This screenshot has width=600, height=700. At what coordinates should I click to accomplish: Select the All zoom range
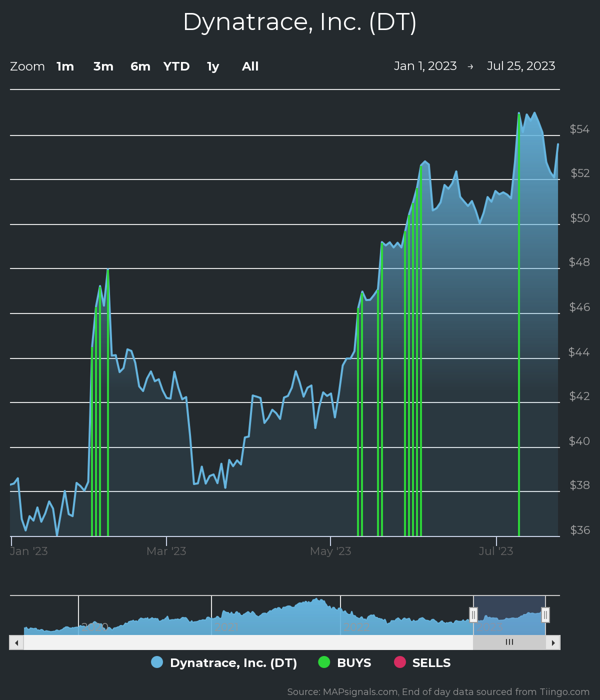pyautogui.click(x=250, y=66)
